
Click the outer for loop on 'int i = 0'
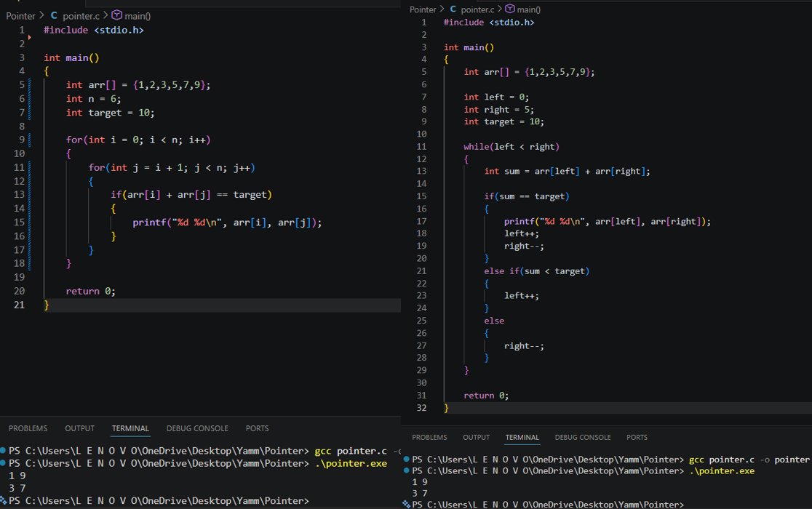tap(138, 140)
